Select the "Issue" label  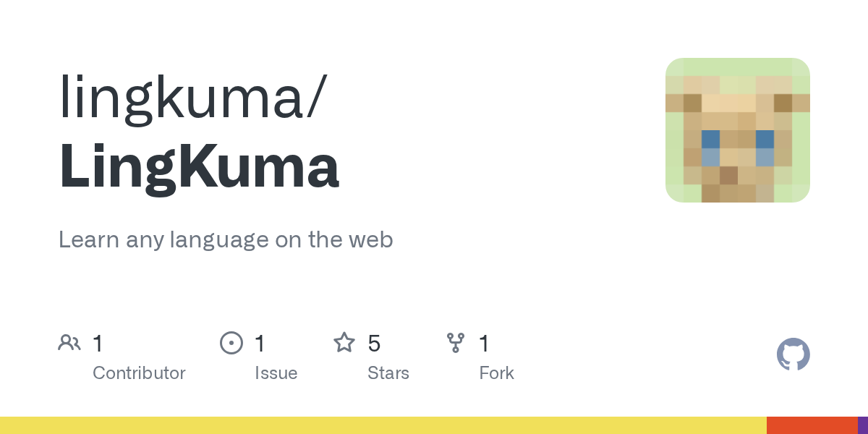tap(276, 373)
